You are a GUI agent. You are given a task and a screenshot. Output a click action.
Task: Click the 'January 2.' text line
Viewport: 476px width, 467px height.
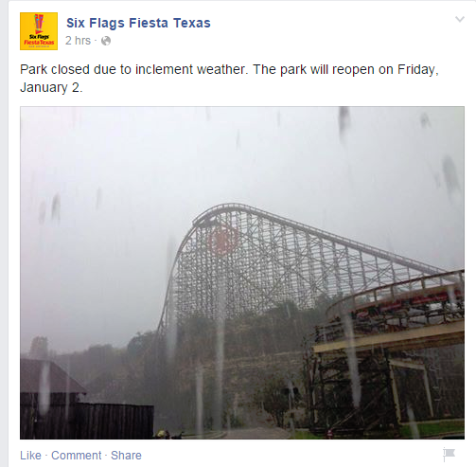51,87
